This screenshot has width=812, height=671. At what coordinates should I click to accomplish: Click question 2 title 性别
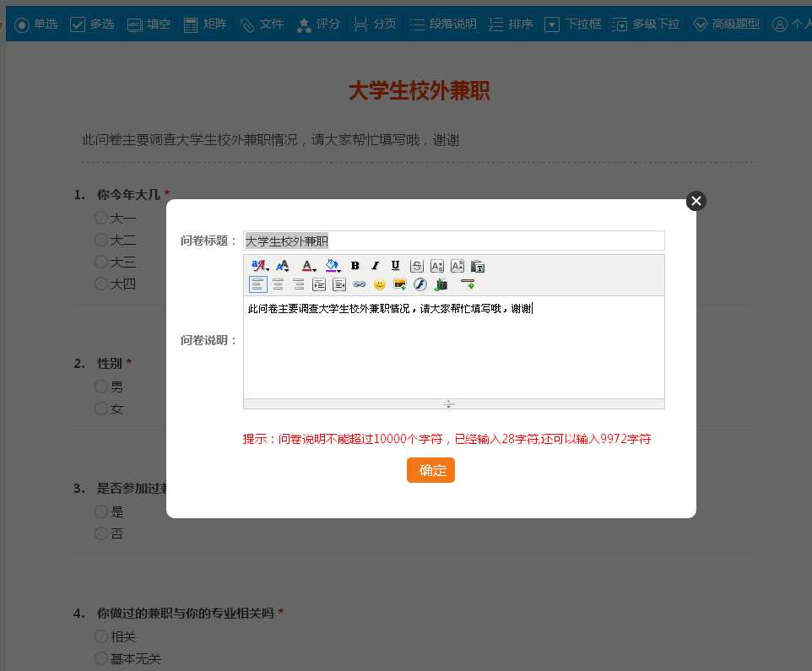pyautogui.click(x=109, y=364)
